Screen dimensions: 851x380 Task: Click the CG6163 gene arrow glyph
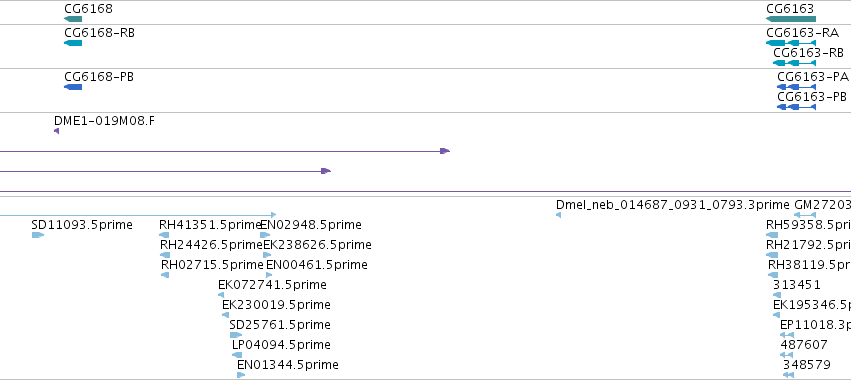pos(791,19)
